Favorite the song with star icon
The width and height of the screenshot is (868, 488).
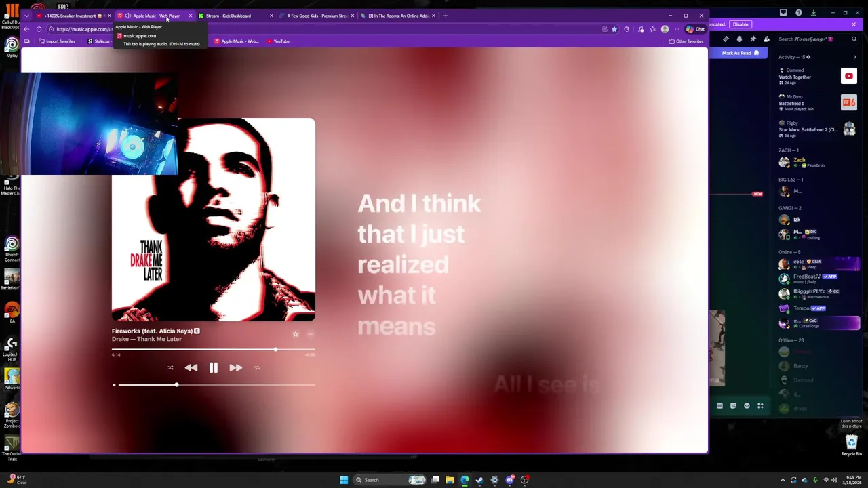pyautogui.click(x=296, y=334)
